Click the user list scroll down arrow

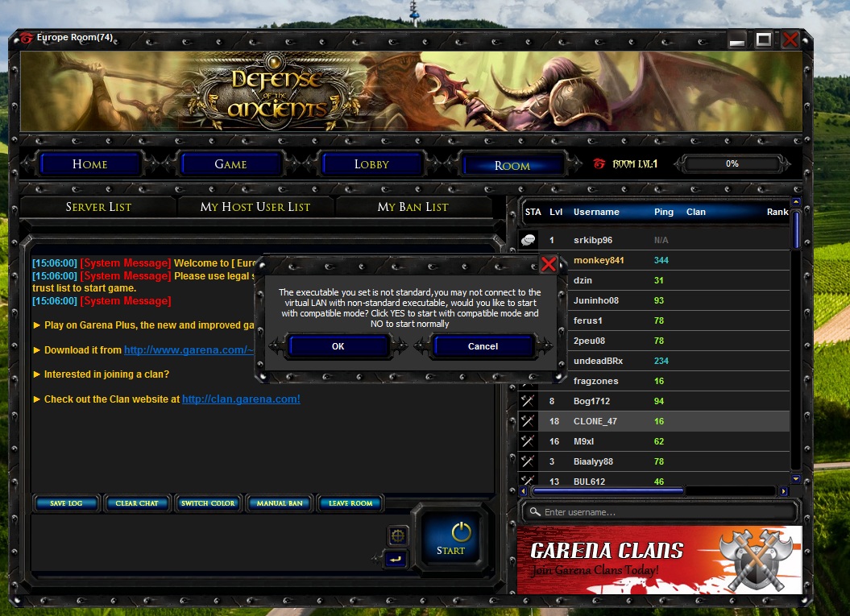click(796, 478)
